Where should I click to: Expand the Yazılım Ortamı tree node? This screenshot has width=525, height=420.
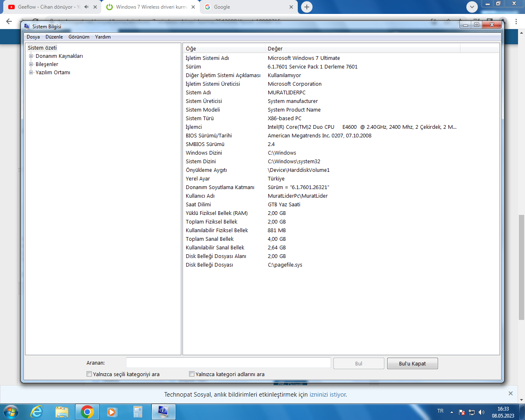[31, 73]
